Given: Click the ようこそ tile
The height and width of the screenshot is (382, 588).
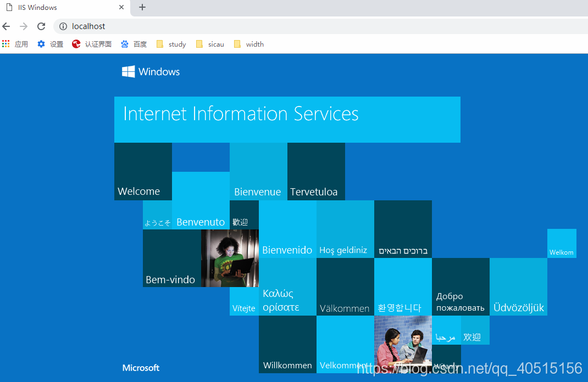Looking at the screenshot, I should click(158, 215).
